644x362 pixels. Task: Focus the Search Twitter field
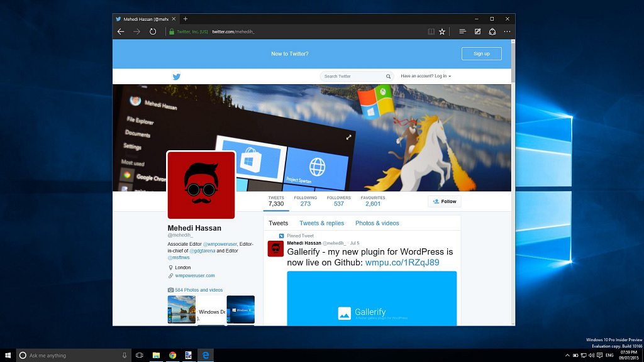357,76
